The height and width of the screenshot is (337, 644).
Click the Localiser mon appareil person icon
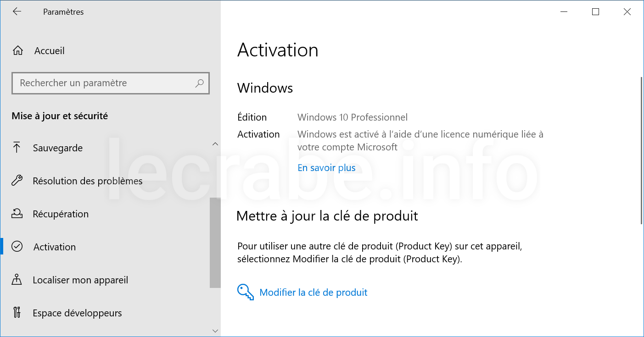tap(17, 280)
